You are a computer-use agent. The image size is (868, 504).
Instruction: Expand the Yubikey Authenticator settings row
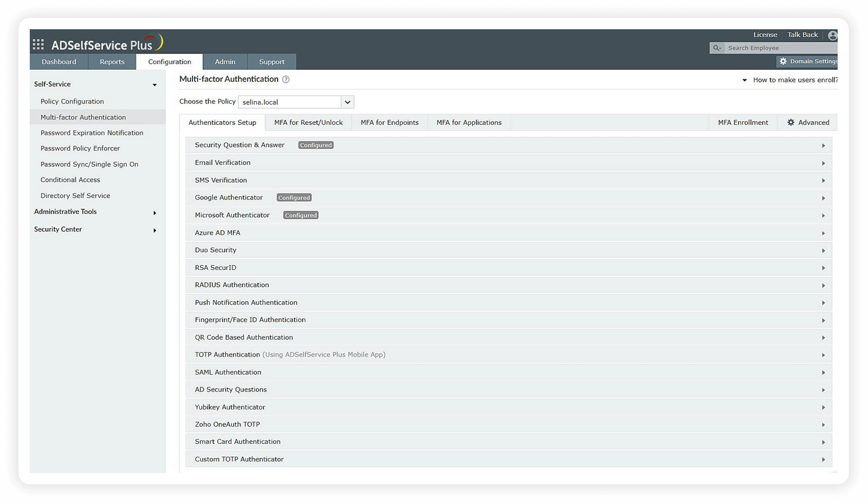(824, 407)
